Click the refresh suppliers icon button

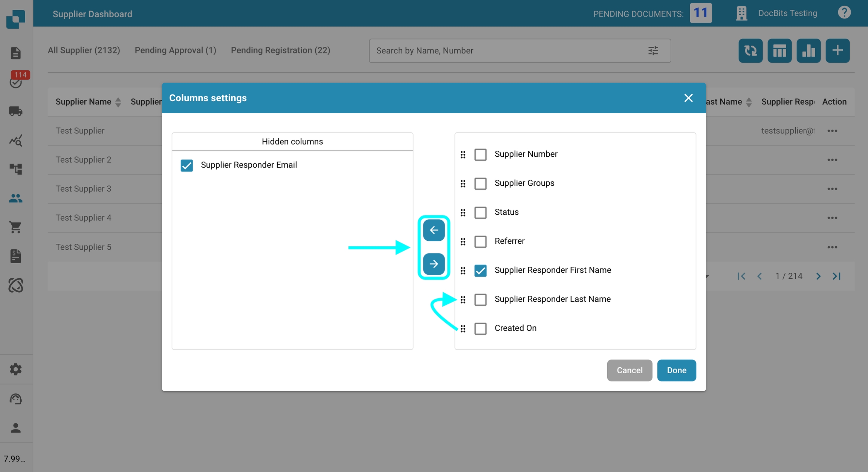click(750, 50)
